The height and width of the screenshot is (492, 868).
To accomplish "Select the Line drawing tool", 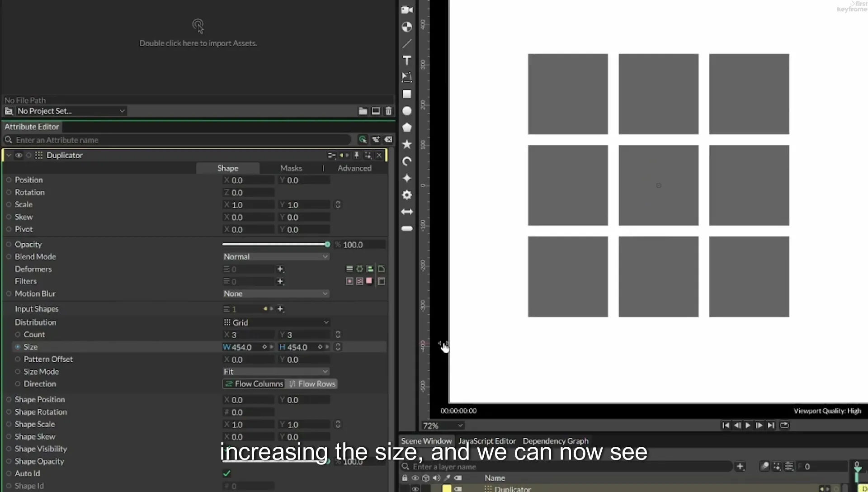I will [x=407, y=43].
